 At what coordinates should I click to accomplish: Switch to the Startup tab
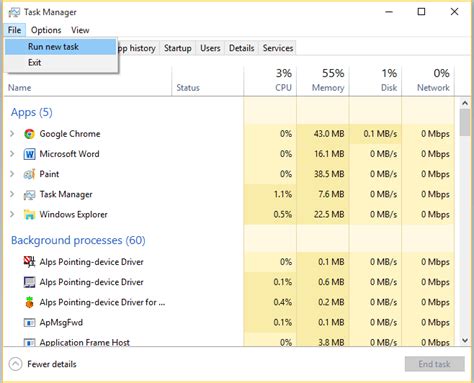pyautogui.click(x=178, y=48)
